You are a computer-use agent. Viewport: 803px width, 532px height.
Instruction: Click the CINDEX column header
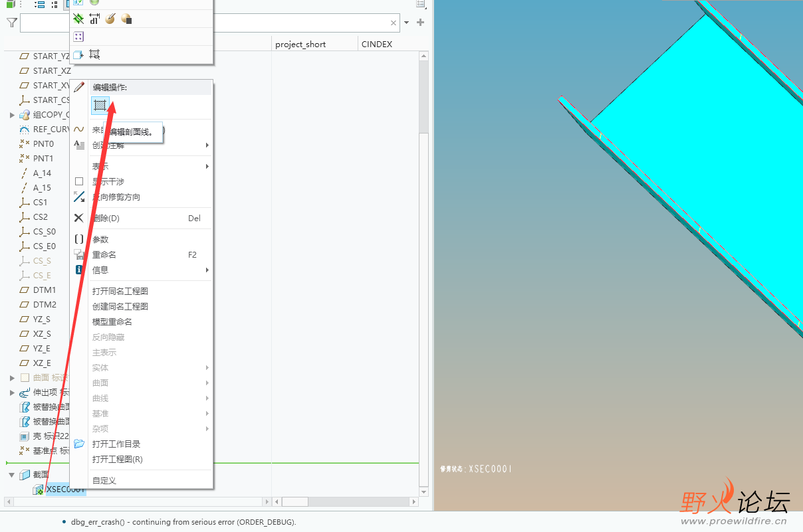click(x=377, y=44)
